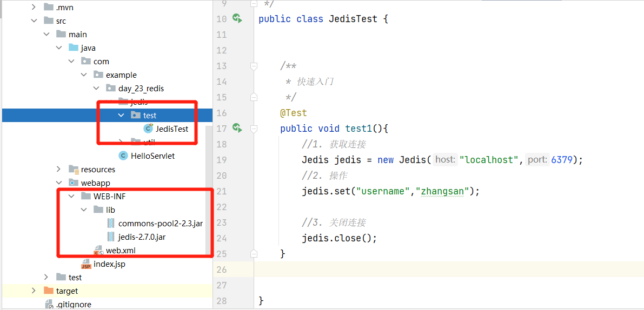Fold comment end marker at line 15
Viewport: 644px width, 310px height.
coord(254,97)
